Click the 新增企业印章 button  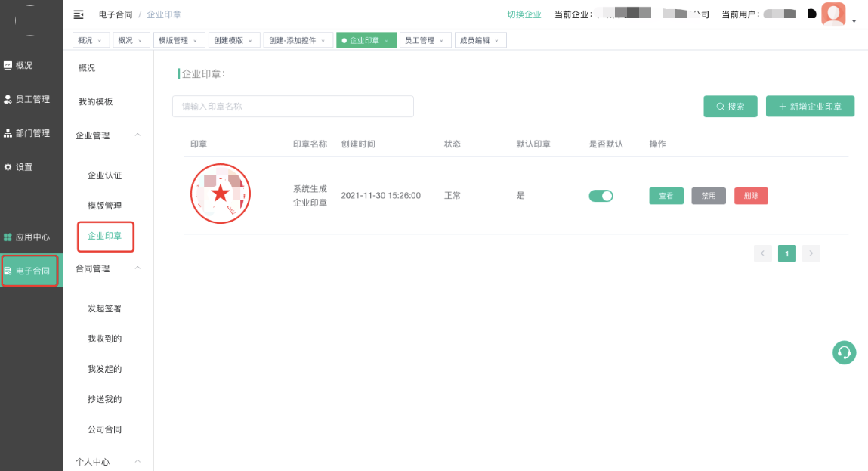810,107
